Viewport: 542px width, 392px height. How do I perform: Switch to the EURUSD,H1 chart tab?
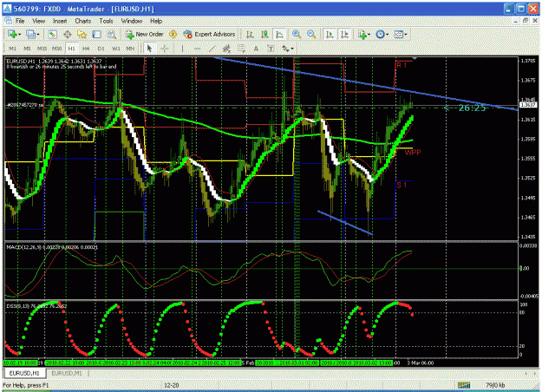(25, 373)
